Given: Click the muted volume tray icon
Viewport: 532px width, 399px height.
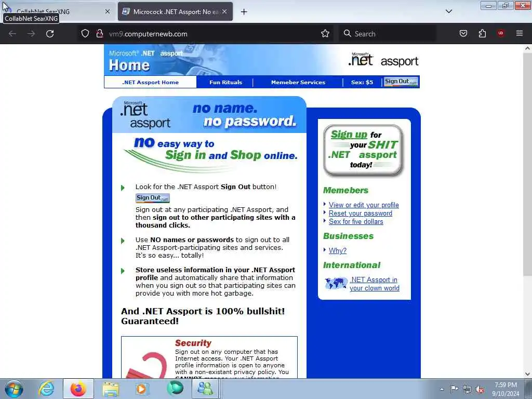Looking at the screenshot, I should click(x=480, y=389).
